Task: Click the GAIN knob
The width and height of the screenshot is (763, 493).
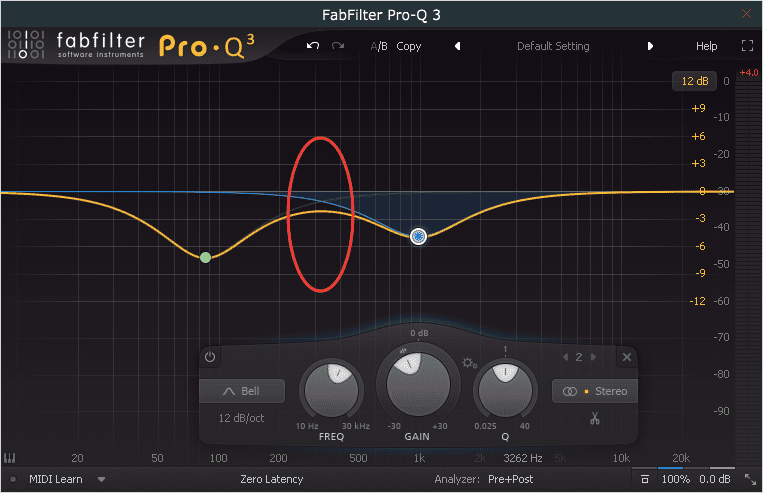Action: 419,383
